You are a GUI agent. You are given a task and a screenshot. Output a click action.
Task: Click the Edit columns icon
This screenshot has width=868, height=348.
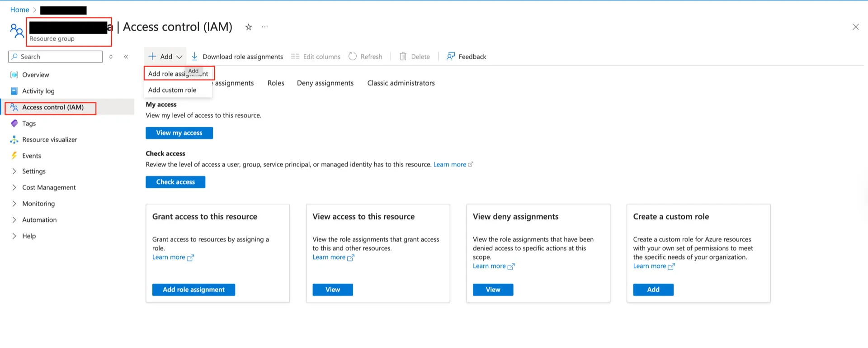[295, 57]
